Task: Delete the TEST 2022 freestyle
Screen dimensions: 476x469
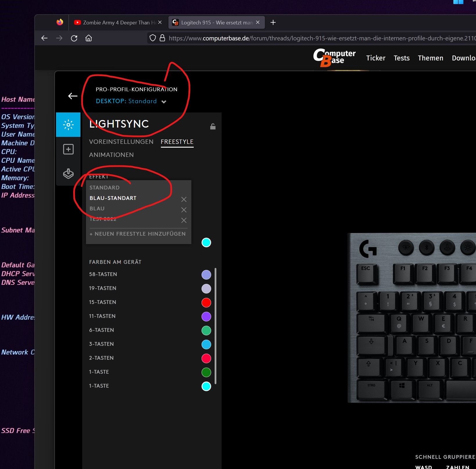Action: pyautogui.click(x=184, y=220)
